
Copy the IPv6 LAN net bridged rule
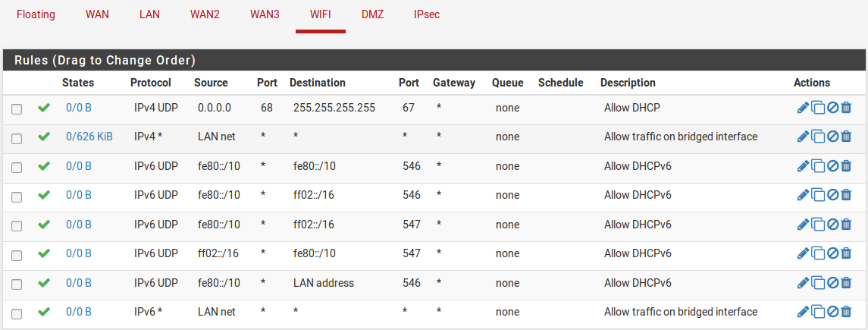coord(818,312)
